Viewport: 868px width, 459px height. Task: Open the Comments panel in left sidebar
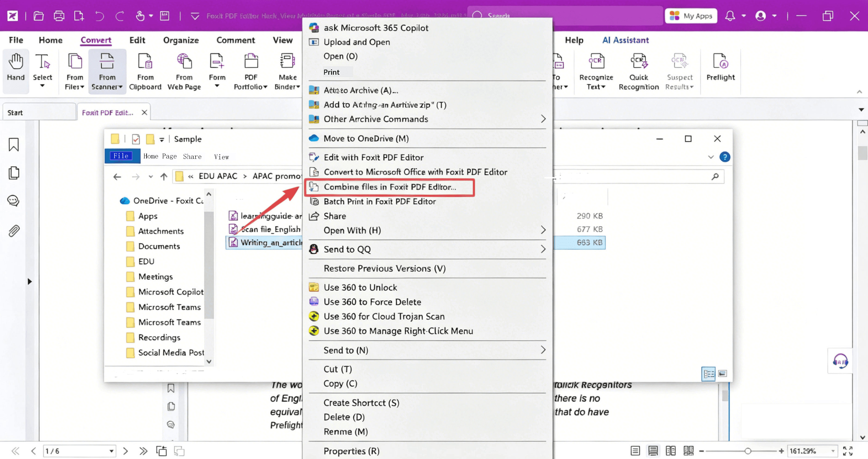pos(13,201)
